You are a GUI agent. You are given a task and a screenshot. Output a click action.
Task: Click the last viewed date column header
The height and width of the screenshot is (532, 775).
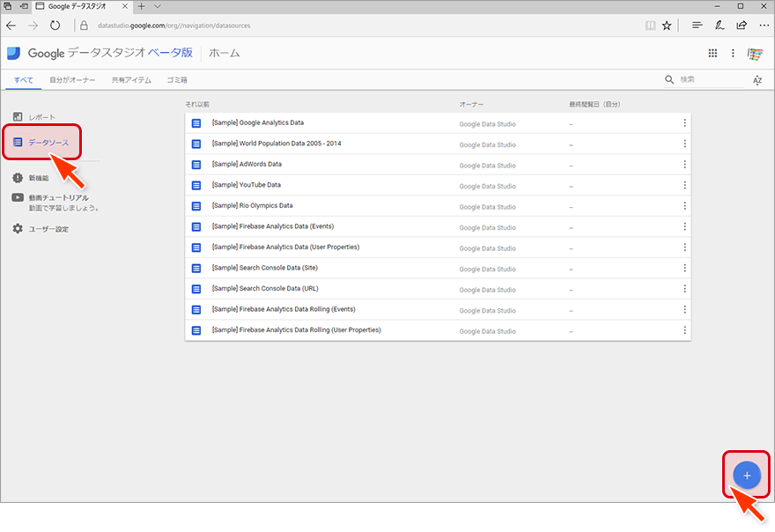click(x=594, y=104)
